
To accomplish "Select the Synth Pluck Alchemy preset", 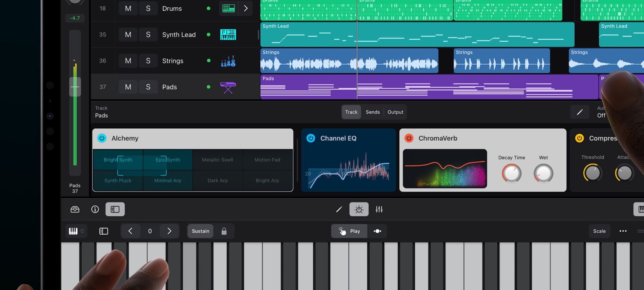I will pyautogui.click(x=118, y=181).
